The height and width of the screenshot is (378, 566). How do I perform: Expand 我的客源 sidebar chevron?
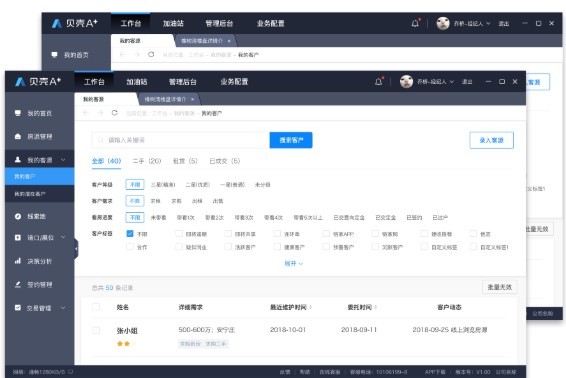63,159
